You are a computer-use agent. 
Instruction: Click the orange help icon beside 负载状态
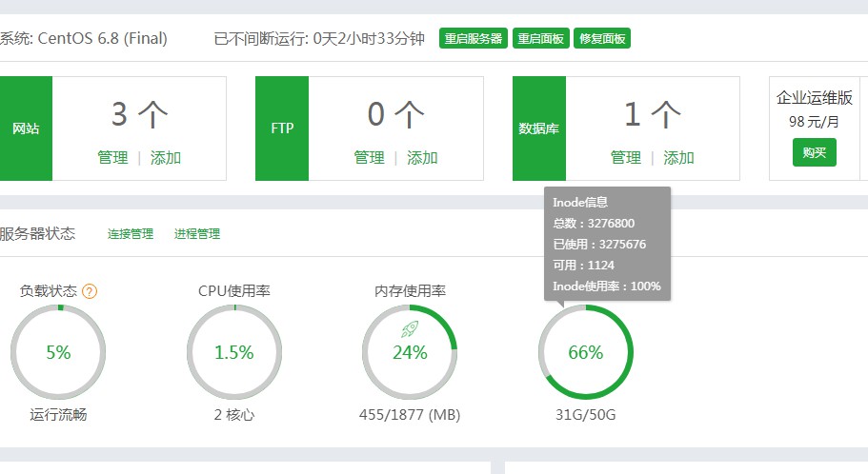tap(90, 291)
